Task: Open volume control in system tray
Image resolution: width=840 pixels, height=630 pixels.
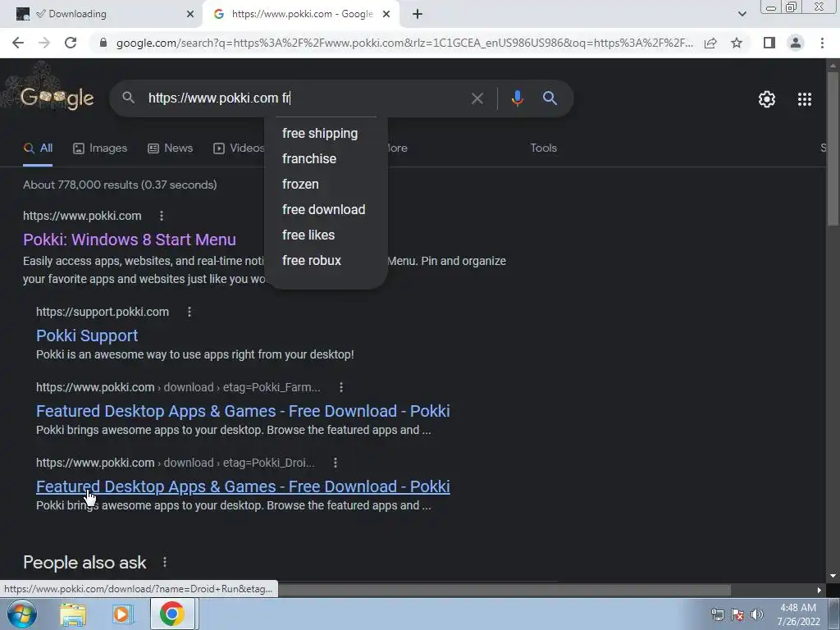Action: tap(757, 614)
